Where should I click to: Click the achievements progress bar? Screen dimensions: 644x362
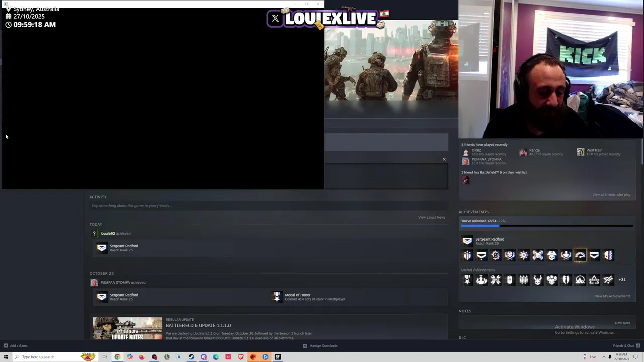(x=547, y=226)
